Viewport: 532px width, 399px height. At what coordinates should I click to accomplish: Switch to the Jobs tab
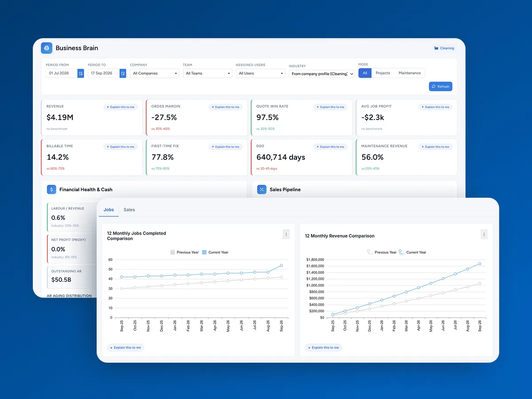[109, 210]
